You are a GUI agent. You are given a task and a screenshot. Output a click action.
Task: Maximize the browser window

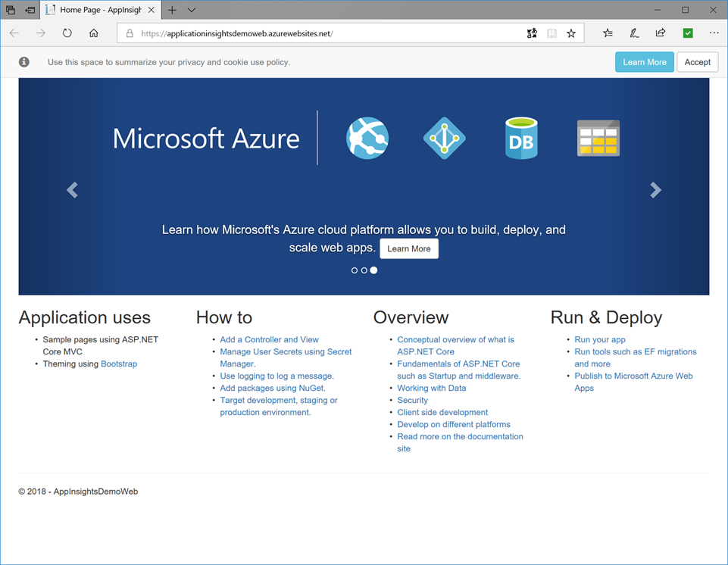point(686,10)
